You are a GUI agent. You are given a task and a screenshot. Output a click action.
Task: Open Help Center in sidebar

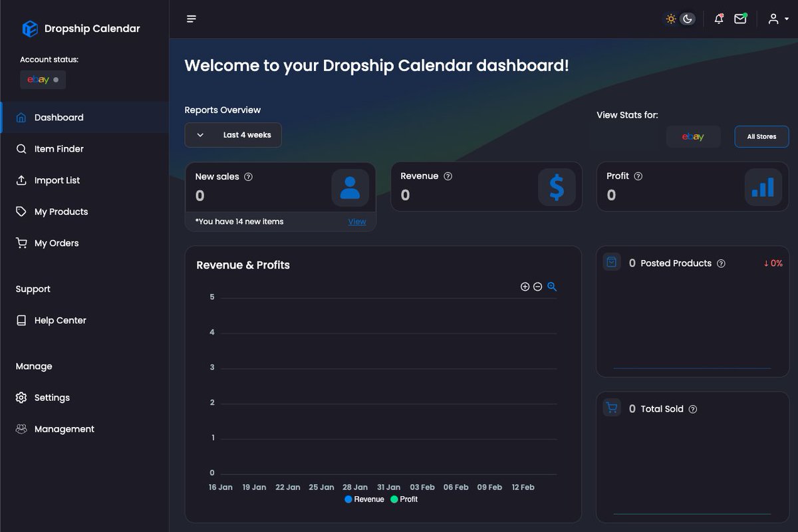tap(84, 320)
